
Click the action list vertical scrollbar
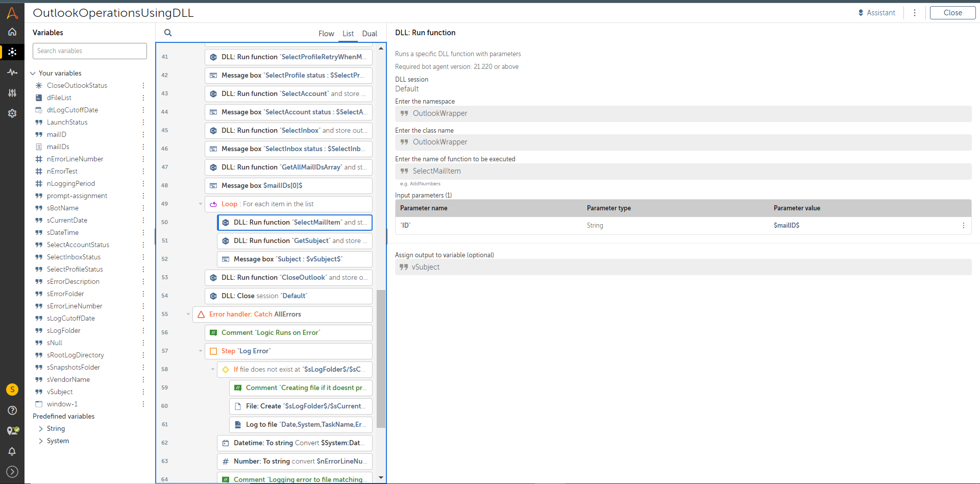tap(381, 358)
